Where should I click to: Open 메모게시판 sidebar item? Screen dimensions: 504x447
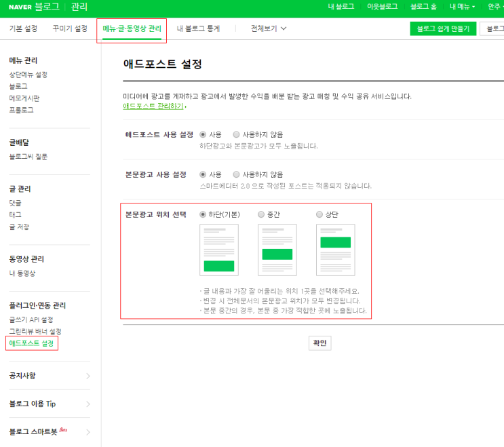[24, 98]
